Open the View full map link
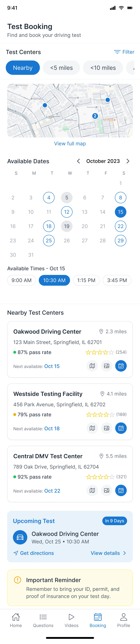Image resolution: width=140 pixels, height=644 pixels. tap(70, 144)
